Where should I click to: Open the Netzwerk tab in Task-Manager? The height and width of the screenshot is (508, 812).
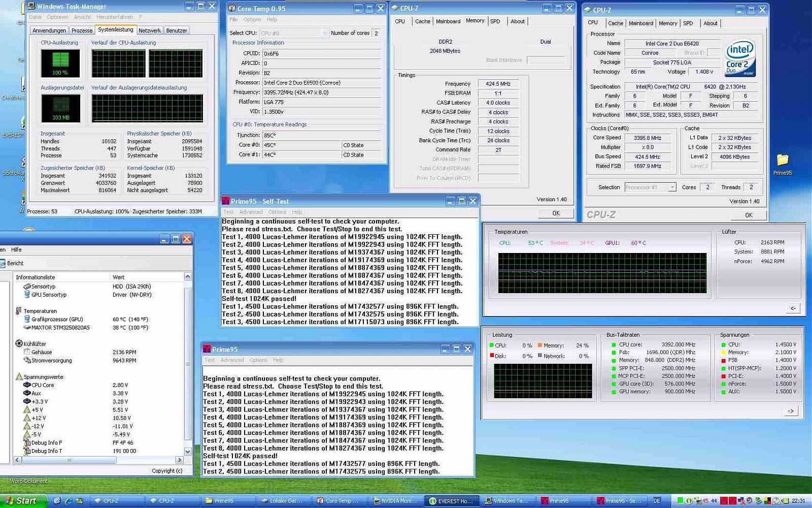(x=150, y=30)
